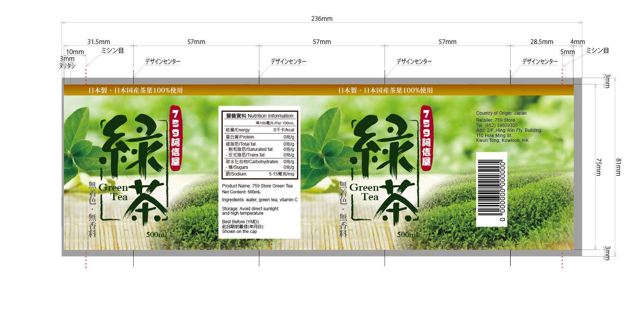644x329 pixels.
Task: Select the 每100毫升/Per 100mL text
Action: tap(275, 123)
